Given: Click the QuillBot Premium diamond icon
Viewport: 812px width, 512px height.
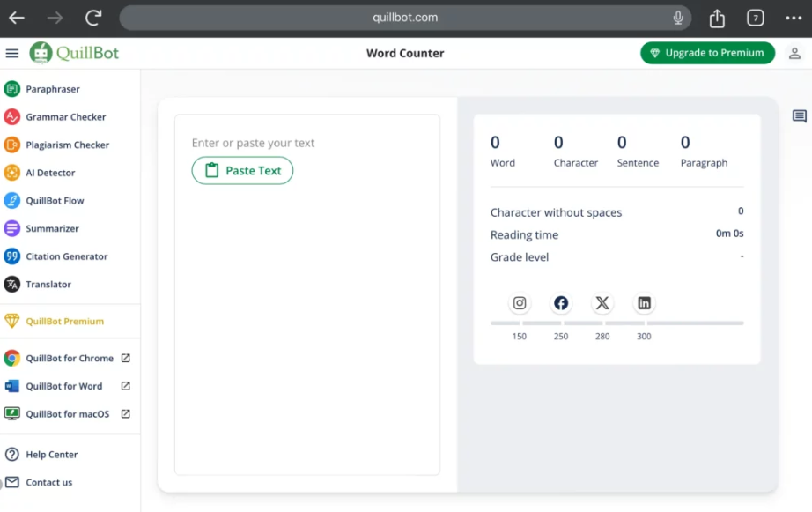Looking at the screenshot, I should pyautogui.click(x=12, y=322).
